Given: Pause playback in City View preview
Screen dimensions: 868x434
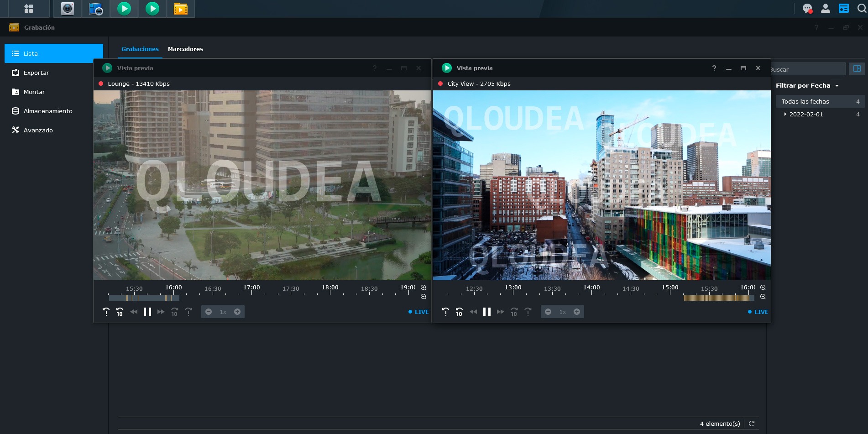Looking at the screenshot, I should tap(487, 312).
